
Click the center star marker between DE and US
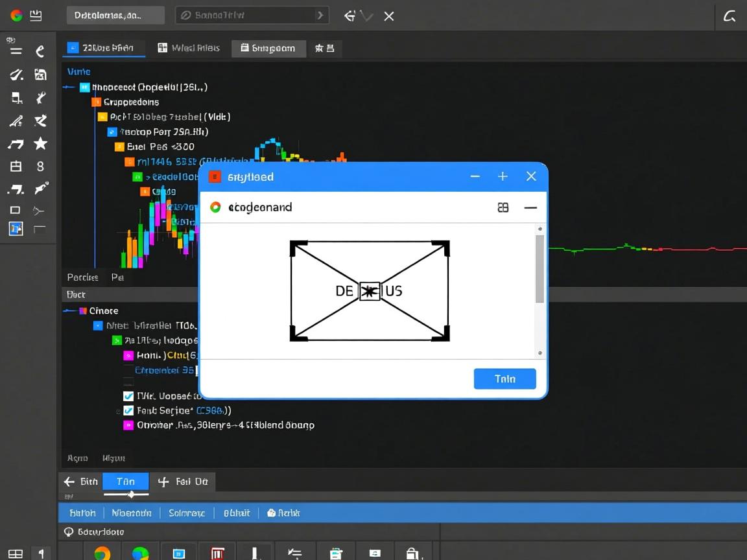pyautogui.click(x=369, y=291)
